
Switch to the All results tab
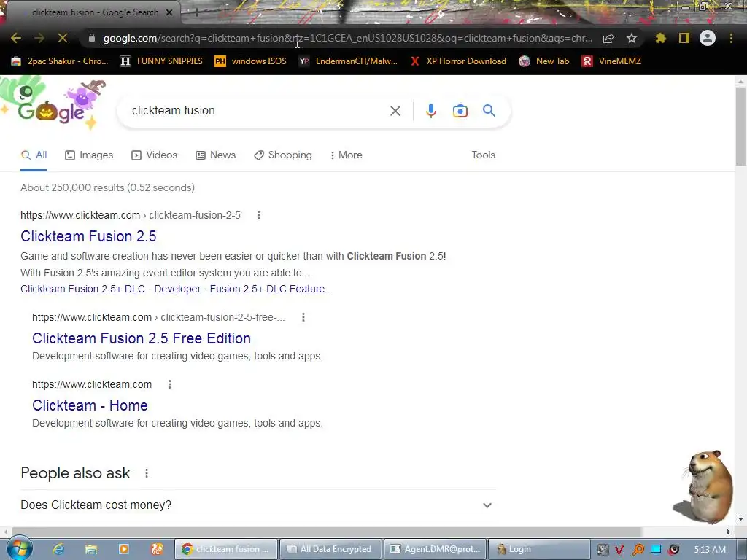click(x=34, y=155)
